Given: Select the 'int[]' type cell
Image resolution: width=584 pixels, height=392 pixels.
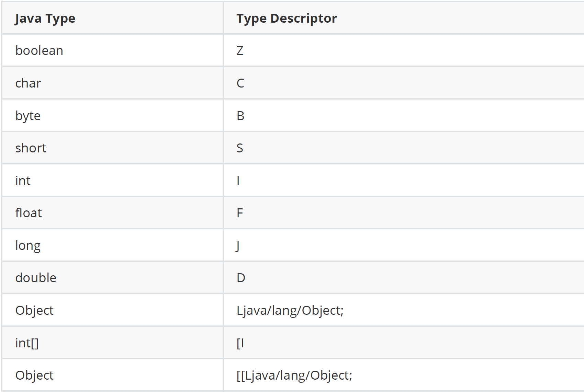Looking at the screenshot, I should [x=27, y=343].
